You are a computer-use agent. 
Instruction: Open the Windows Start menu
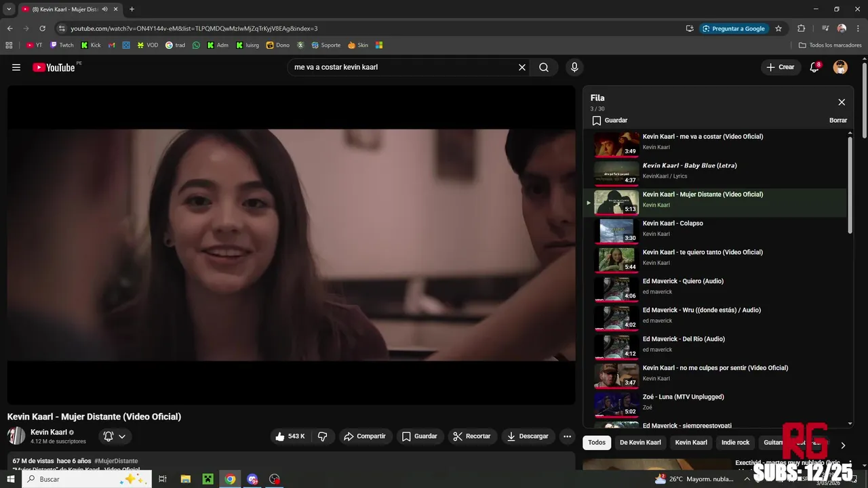click(10, 479)
